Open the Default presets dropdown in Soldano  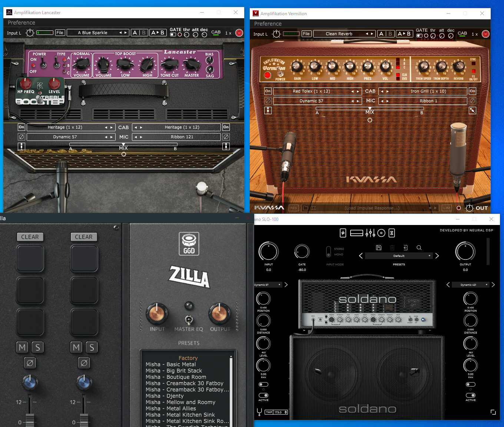coord(399,256)
